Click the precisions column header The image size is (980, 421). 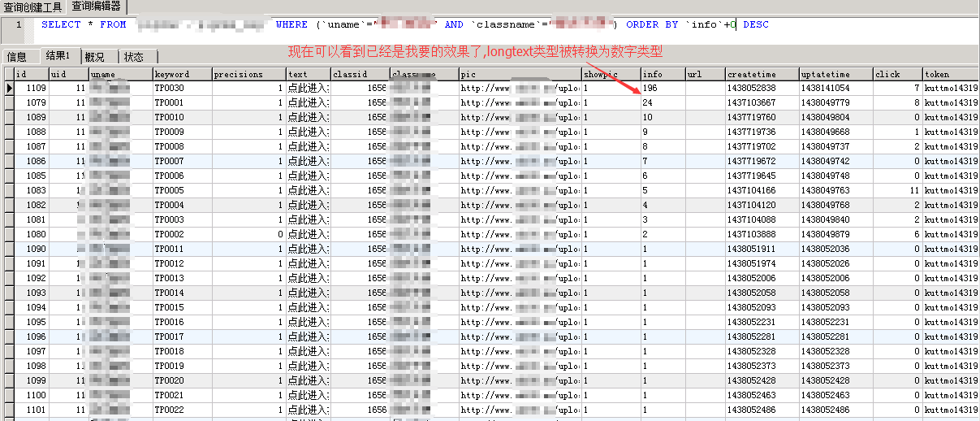click(248, 74)
